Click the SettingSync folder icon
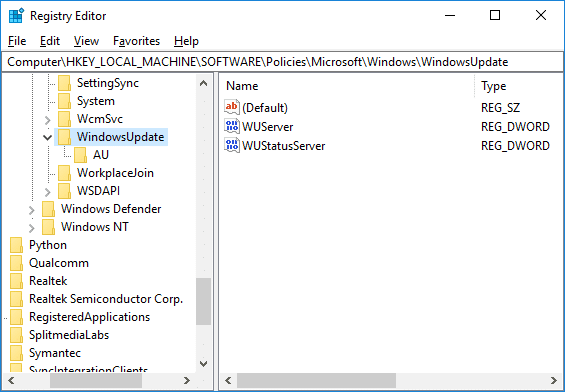This screenshot has width=565, height=392. pyautogui.click(x=64, y=83)
